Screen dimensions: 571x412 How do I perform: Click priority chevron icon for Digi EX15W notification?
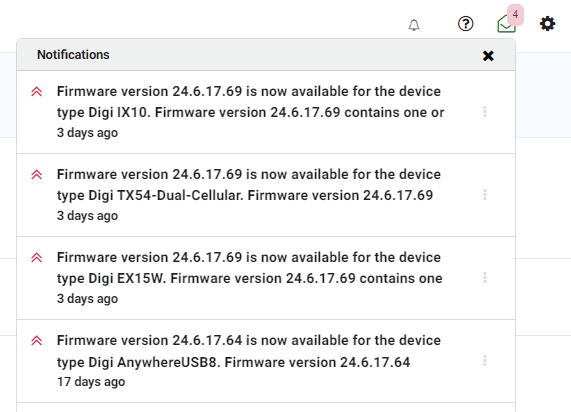(x=36, y=258)
